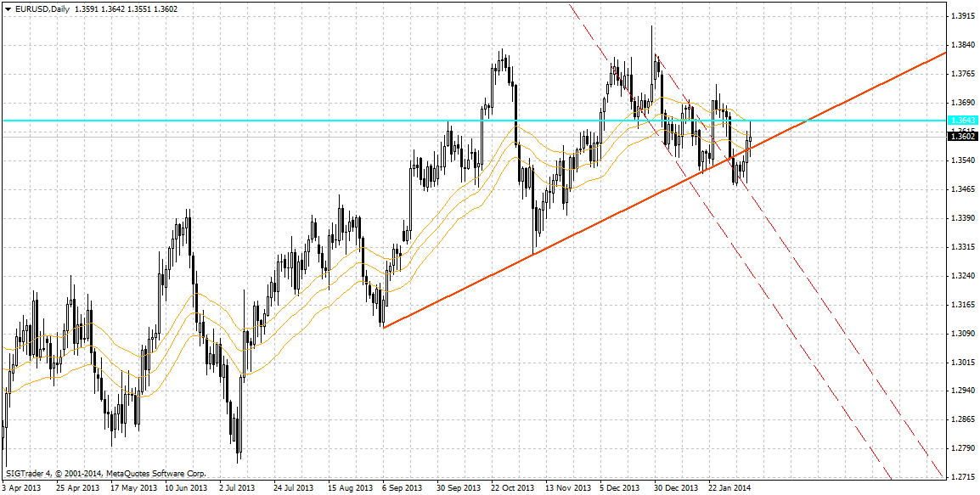Select the cyan horizontal line at 1.3643

coord(473,120)
